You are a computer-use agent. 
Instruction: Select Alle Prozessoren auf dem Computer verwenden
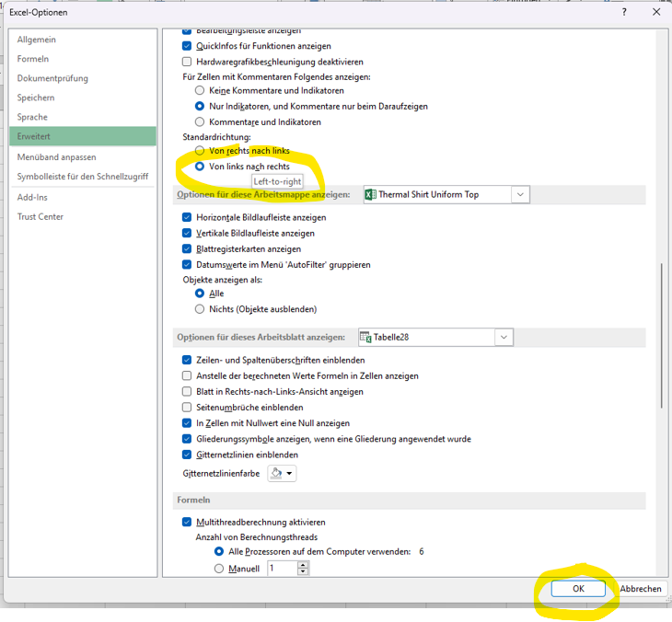pyautogui.click(x=219, y=551)
